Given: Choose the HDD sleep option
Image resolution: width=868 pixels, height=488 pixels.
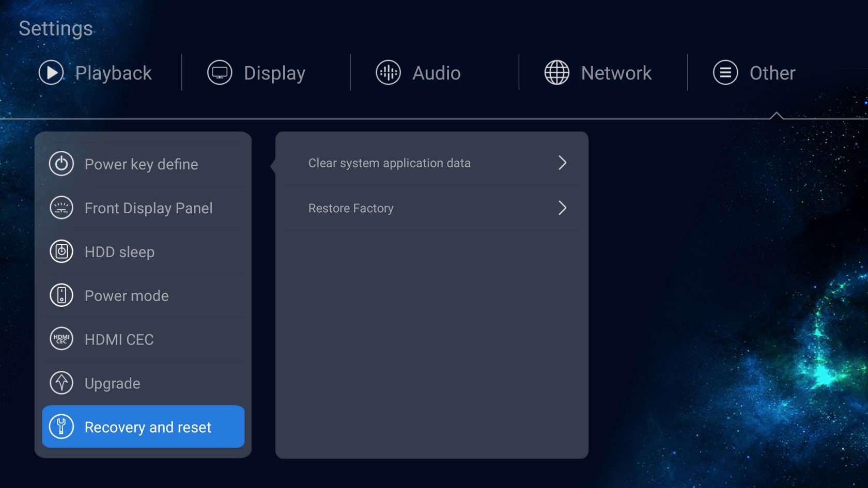Looking at the screenshot, I should click(143, 252).
